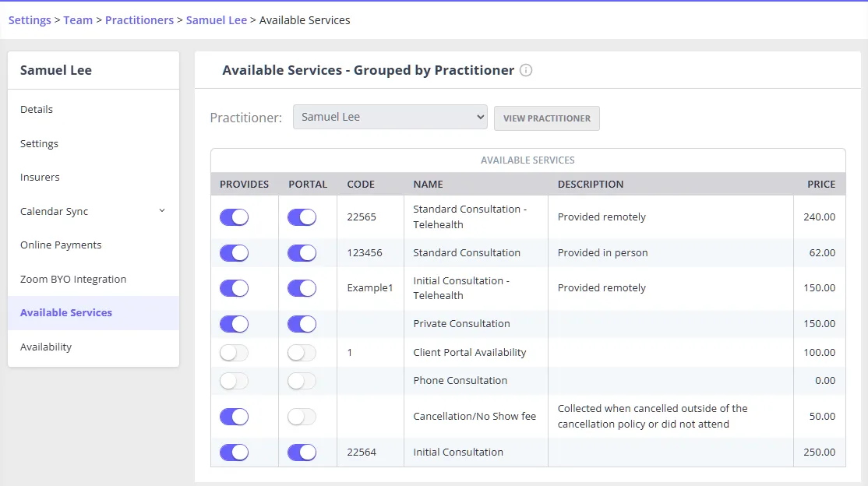Click Phone Consultation service name
868x486 pixels.
(x=460, y=381)
